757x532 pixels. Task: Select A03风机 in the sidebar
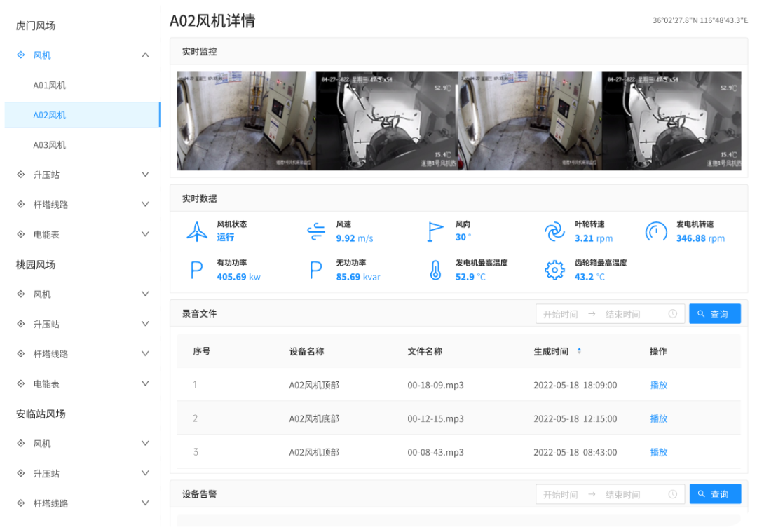50,145
